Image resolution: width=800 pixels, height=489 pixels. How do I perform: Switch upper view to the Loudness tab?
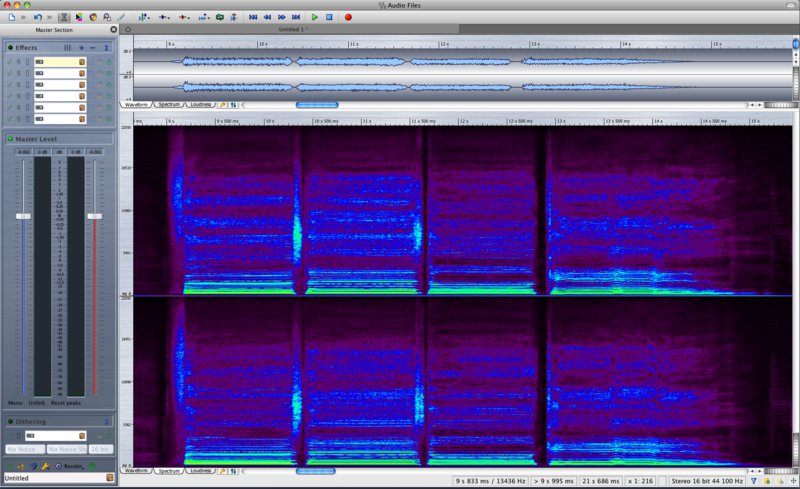(201, 105)
